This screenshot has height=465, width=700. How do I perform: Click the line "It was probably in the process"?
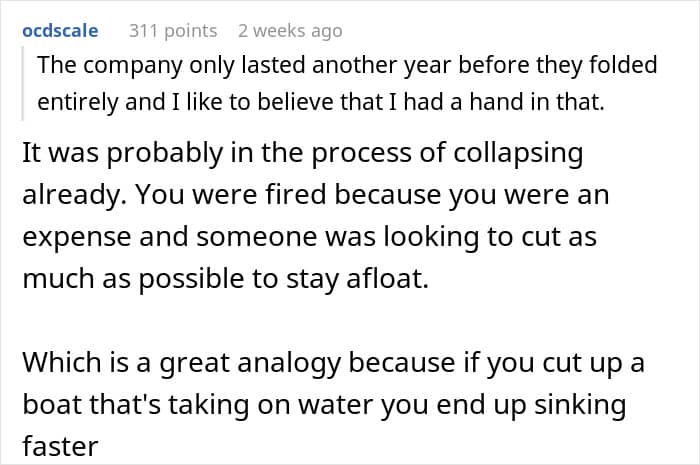click(302, 157)
